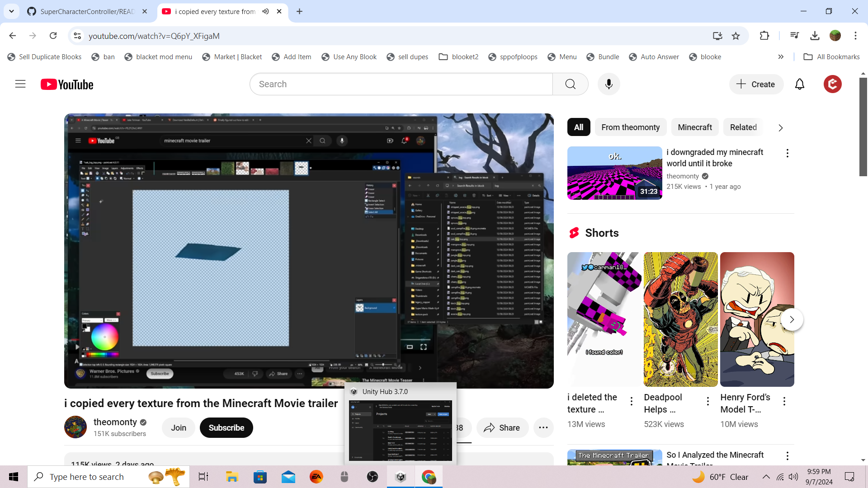Show next Shorts with arrow
The image size is (868, 488).
tap(791, 319)
